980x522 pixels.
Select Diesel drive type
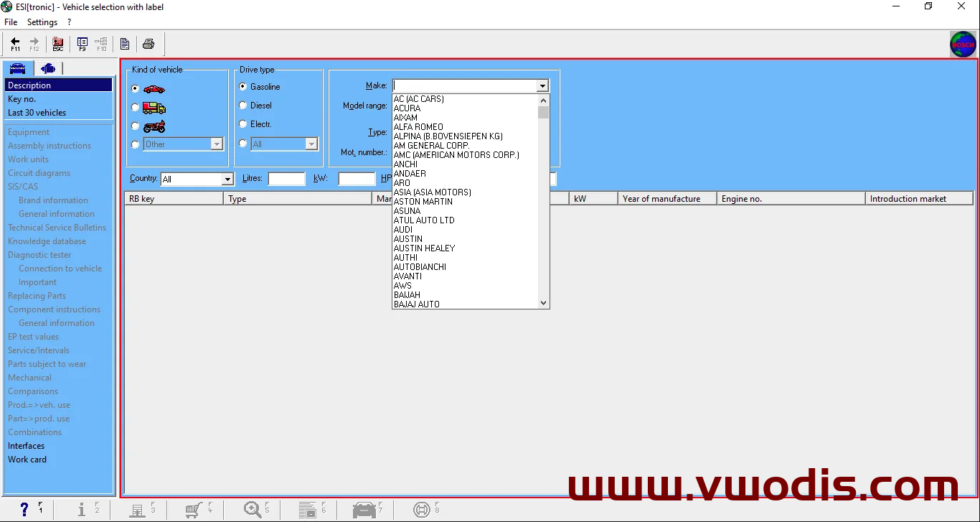[x=243, y=106]
